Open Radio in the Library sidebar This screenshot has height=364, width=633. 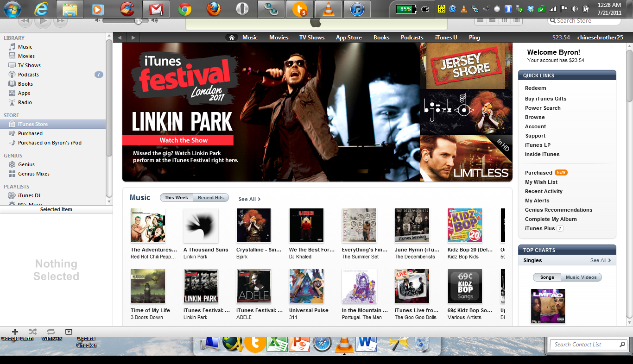[25, 102]
